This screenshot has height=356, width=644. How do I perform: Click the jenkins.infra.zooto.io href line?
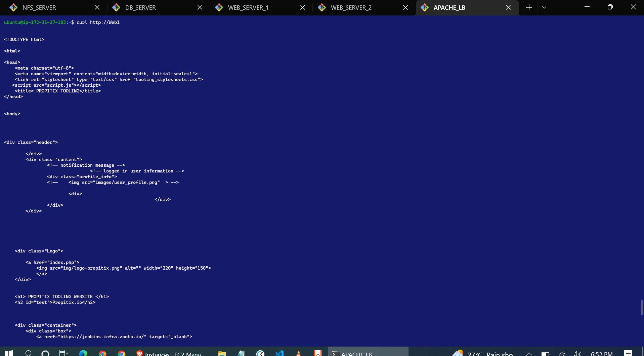[x=114, y=337]
